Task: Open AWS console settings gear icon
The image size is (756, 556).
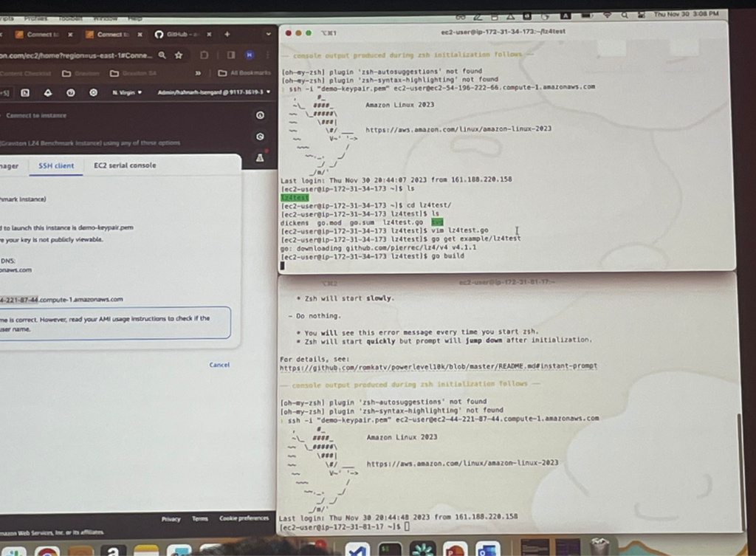Action: point(93,92)
